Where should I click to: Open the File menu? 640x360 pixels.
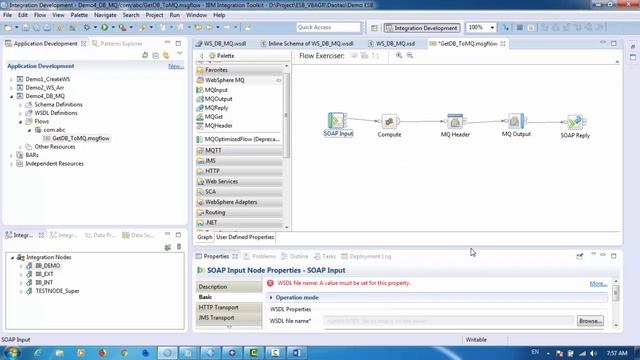[7, 15]
